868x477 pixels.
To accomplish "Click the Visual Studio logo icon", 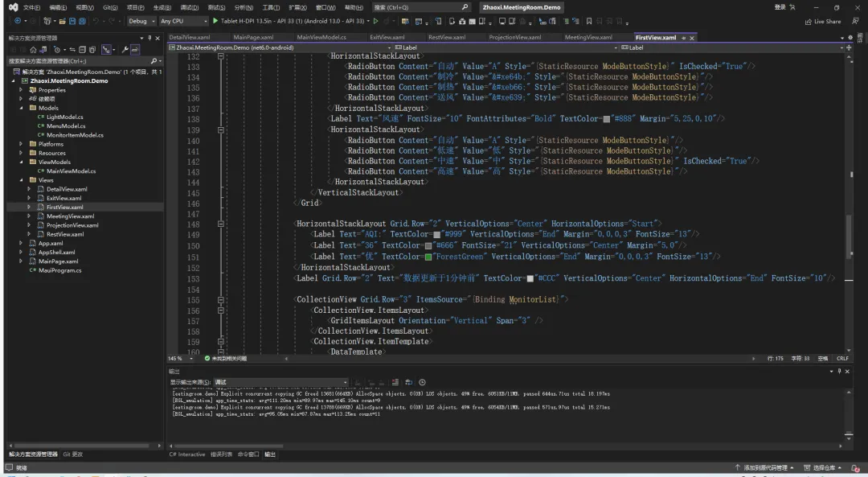I will tap(13, 7).
